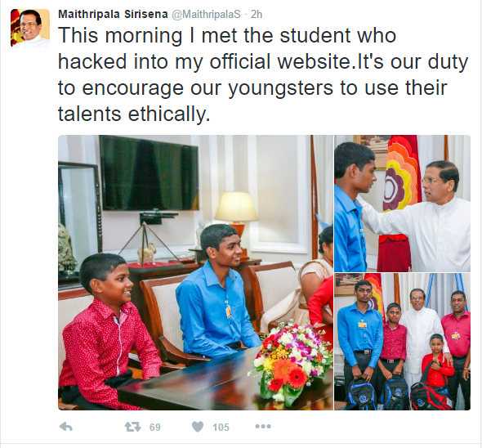Open the three-dots more options menu
The image size is (482, 448).
(263, 427)
